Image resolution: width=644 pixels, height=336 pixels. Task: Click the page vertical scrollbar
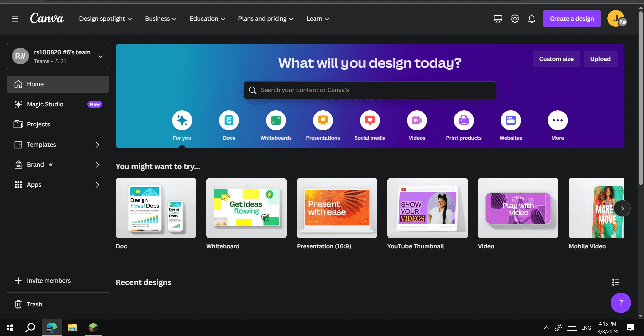[641, 99]
